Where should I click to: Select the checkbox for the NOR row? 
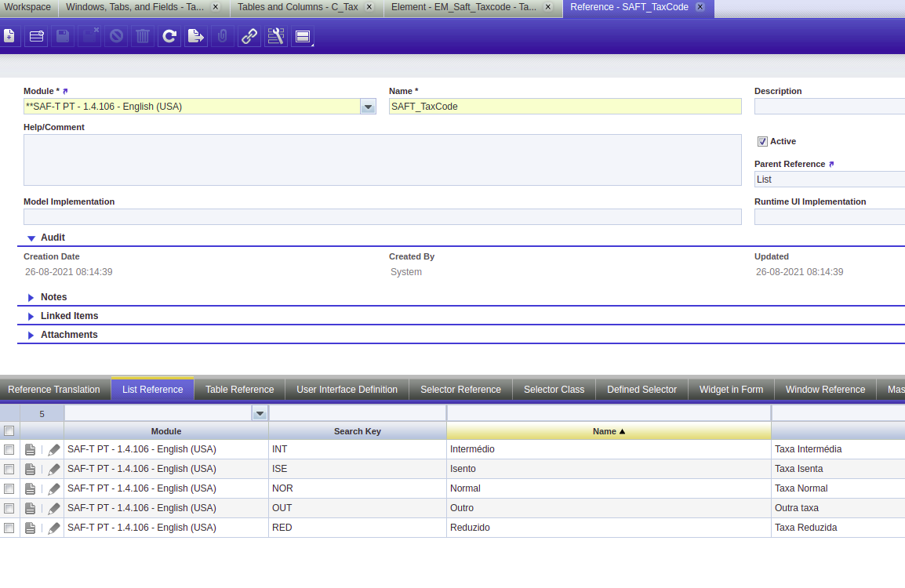coord(9,488)
